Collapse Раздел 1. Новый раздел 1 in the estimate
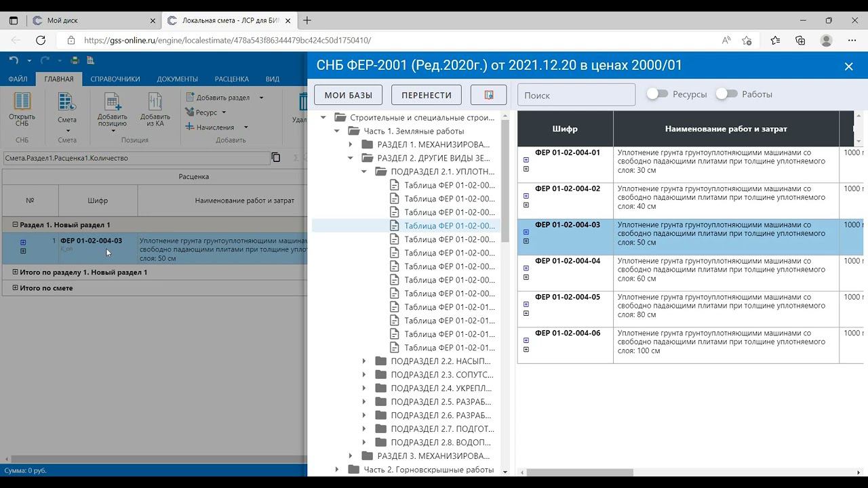Viewport: 868px width, 488px height. [x=16, y=224]
